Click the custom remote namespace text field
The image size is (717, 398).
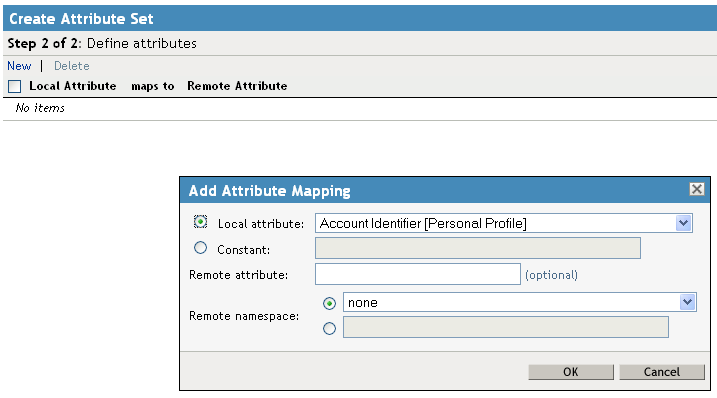506,327
